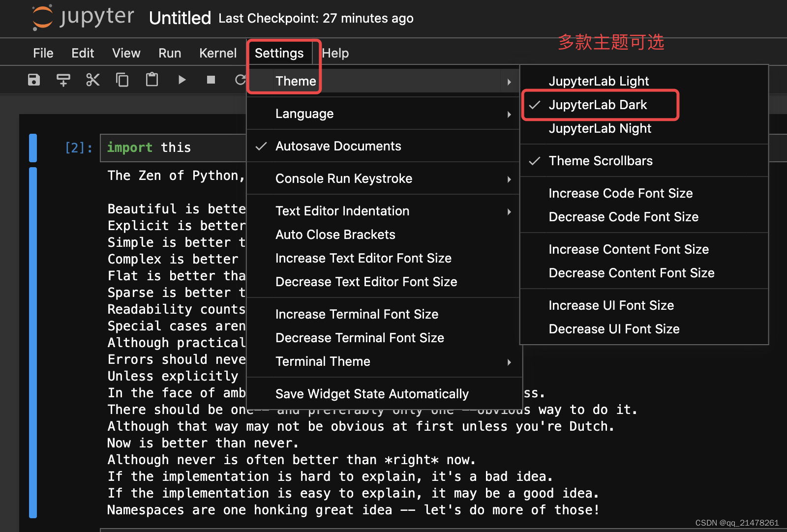The height and width of the screenshot is (532, 787).
Task: Click the Last Checkpoint text
Action: [x=316, y=19]
